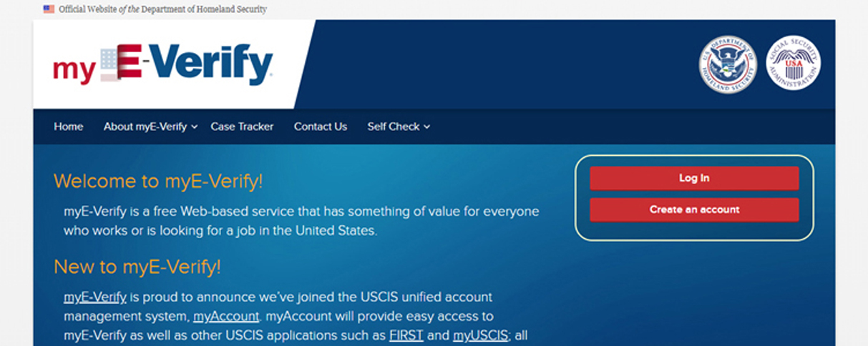The image size is (868, 346).
Task: Expand the chevron beside About myE-Verify
Action: point(195,127)
